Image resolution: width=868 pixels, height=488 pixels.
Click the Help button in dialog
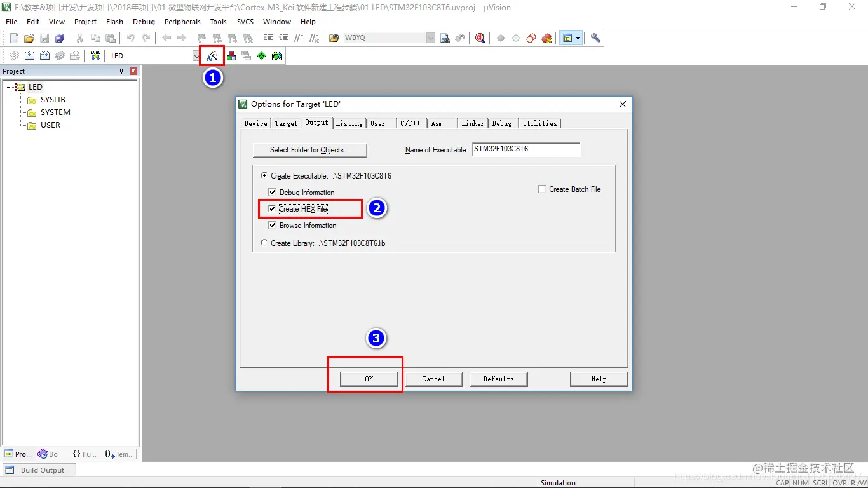point(599,379)
